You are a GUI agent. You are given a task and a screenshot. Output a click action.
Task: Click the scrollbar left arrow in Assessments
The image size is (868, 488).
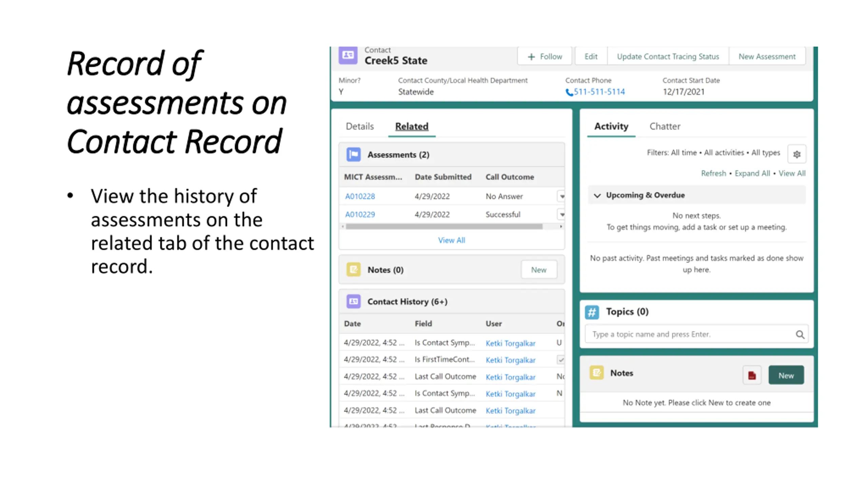click(343, 226)
